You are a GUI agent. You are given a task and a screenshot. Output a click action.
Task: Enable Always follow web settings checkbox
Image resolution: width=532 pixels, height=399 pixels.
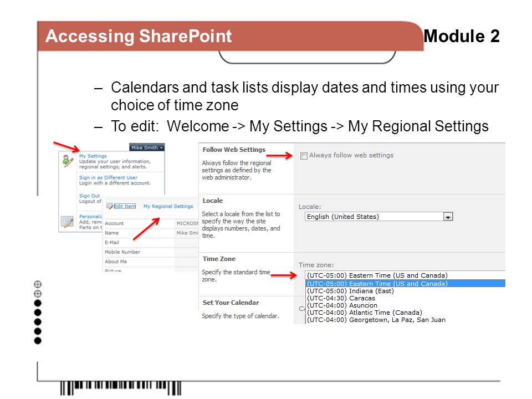pyautogui.click(x=304, y=156)
